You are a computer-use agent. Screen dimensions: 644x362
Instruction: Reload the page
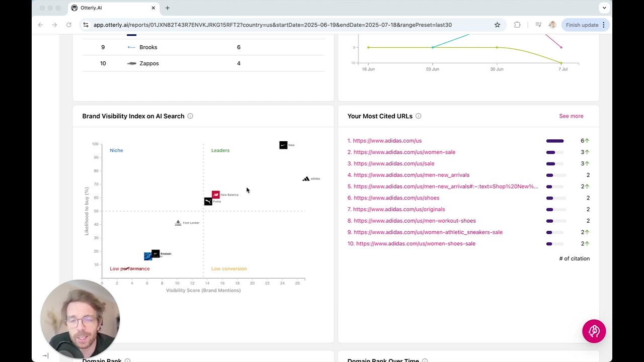pyautogui.click(x=68, y=25)
